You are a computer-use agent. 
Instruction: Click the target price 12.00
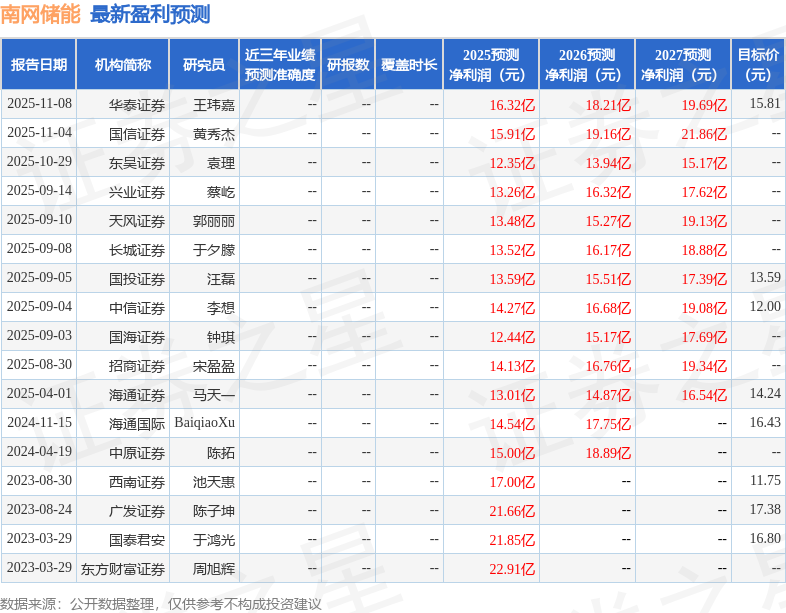pos(765,307)
